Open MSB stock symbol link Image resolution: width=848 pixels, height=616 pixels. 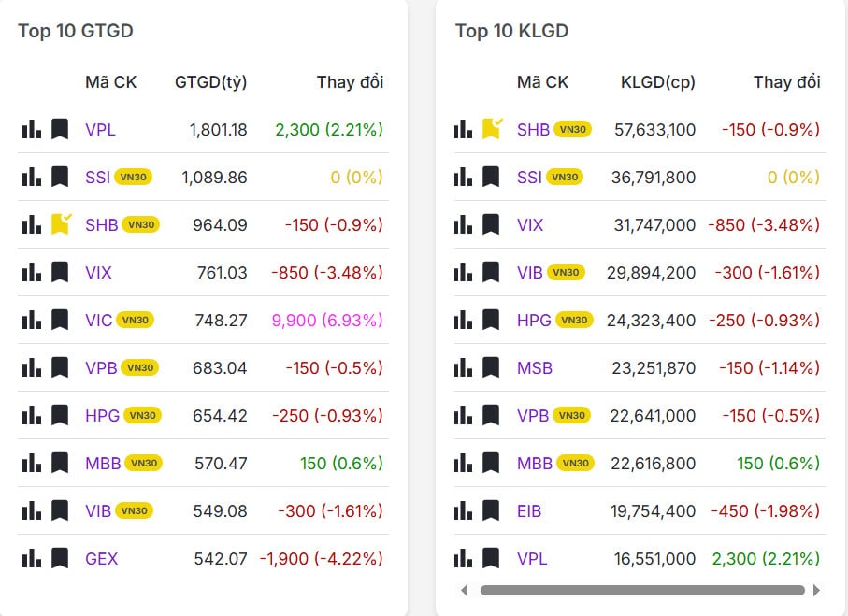pyautogui.click(x=535, y=367)
